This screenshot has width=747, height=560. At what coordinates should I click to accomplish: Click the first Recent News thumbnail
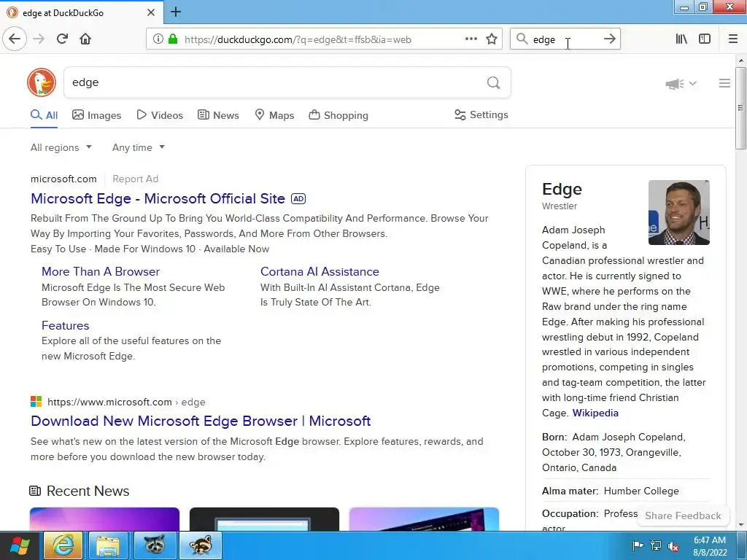coord(104,519)
